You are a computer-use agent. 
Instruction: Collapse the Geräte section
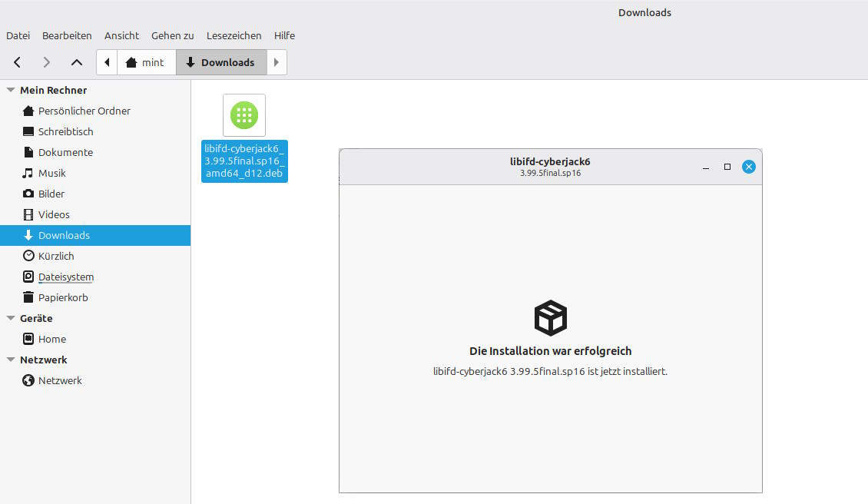pos(11,318)
